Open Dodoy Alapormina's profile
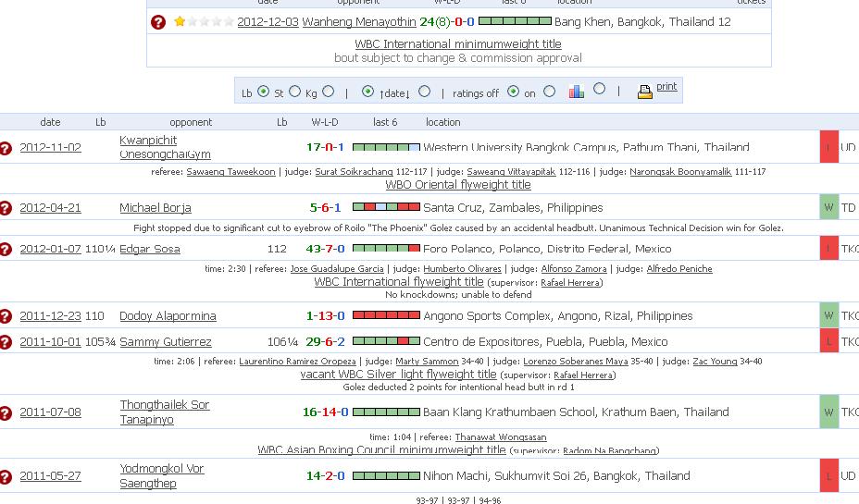 168,316
